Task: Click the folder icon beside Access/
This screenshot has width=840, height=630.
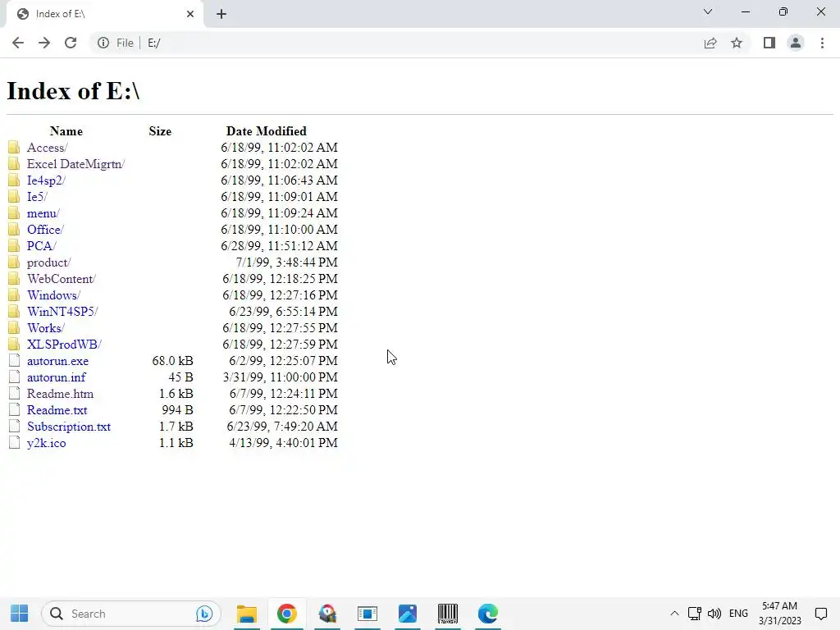Action: 15,148
